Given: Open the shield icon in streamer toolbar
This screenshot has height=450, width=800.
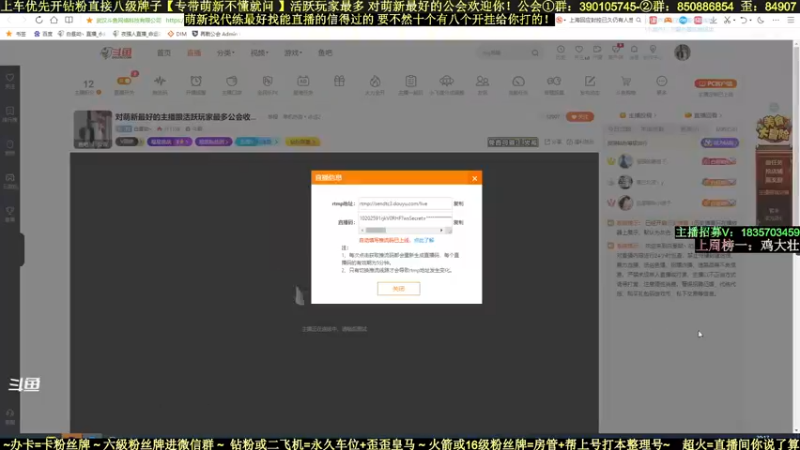Looking at the screenshot, I should 267,81.
